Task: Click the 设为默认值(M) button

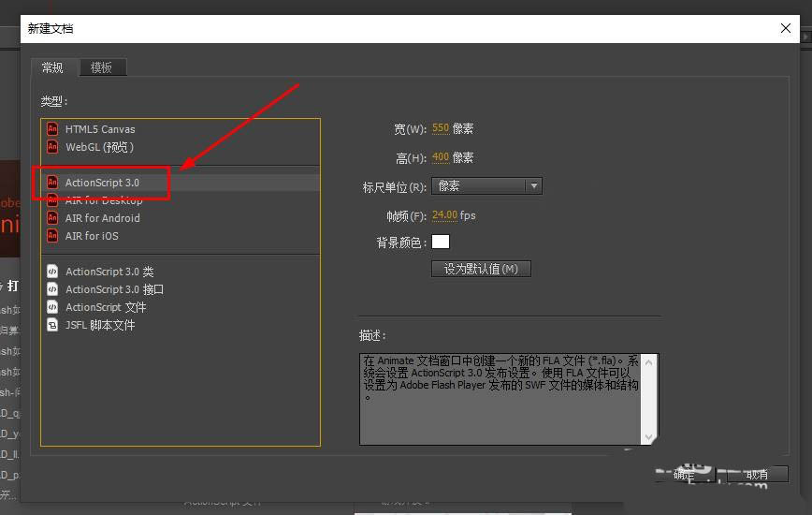Action: [x=481, y=269]
